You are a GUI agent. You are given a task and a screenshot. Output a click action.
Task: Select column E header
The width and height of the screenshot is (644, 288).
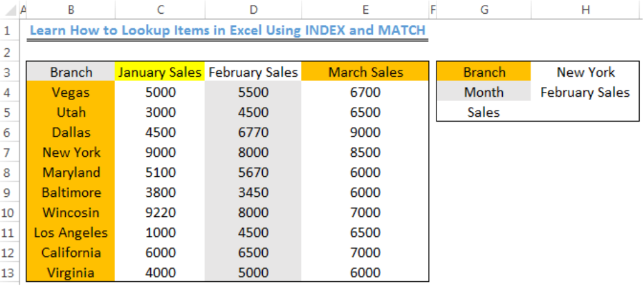point(365,10)
